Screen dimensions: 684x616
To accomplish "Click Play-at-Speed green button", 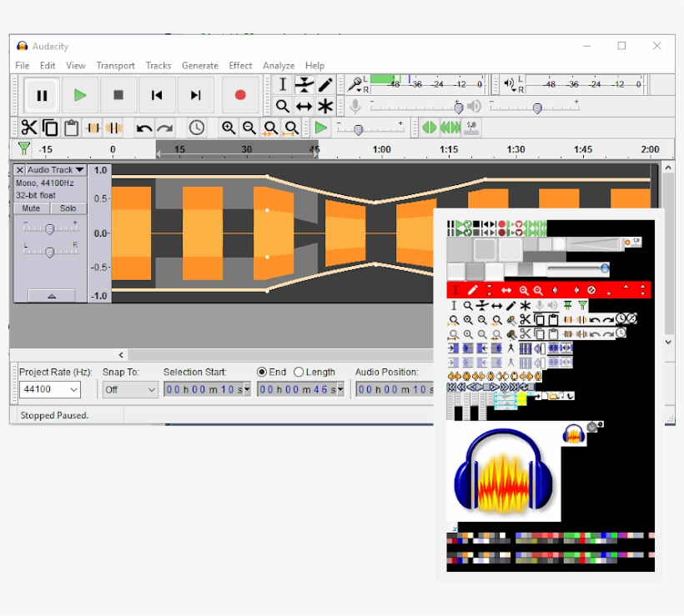I will click(x=321, y=128).
